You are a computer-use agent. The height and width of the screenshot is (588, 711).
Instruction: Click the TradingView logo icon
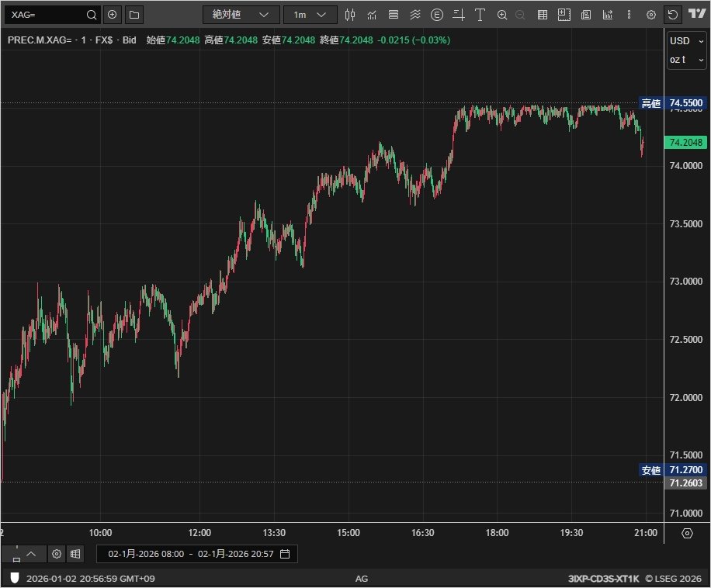click(697, 14)
